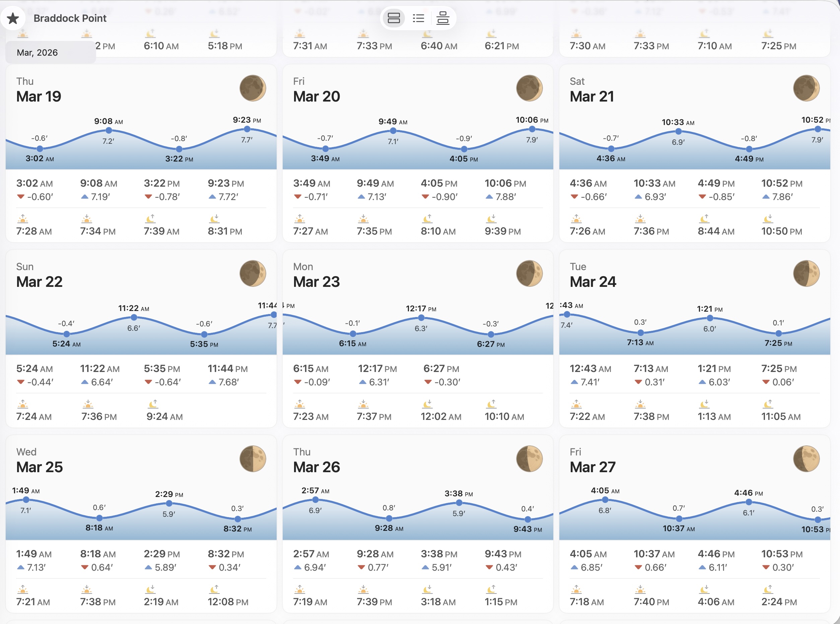Click the Mar 21 moon phase icon
Image resolution: width=840 pixels, height=624 pixels.
click(806, 88)
